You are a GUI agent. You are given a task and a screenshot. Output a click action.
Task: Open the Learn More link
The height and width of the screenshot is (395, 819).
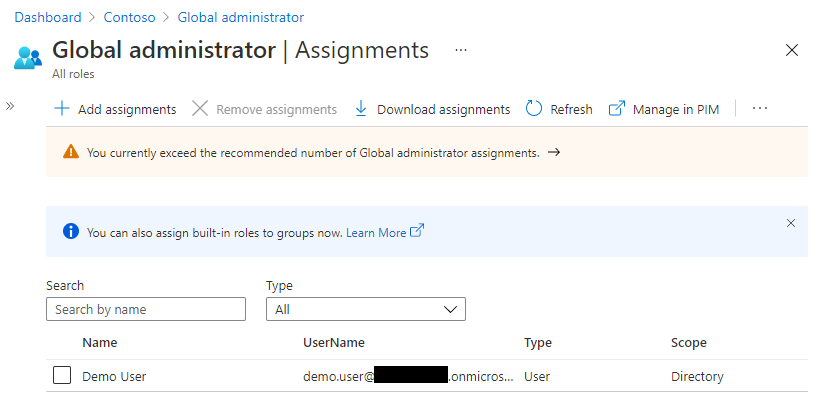tap(376, 233)
